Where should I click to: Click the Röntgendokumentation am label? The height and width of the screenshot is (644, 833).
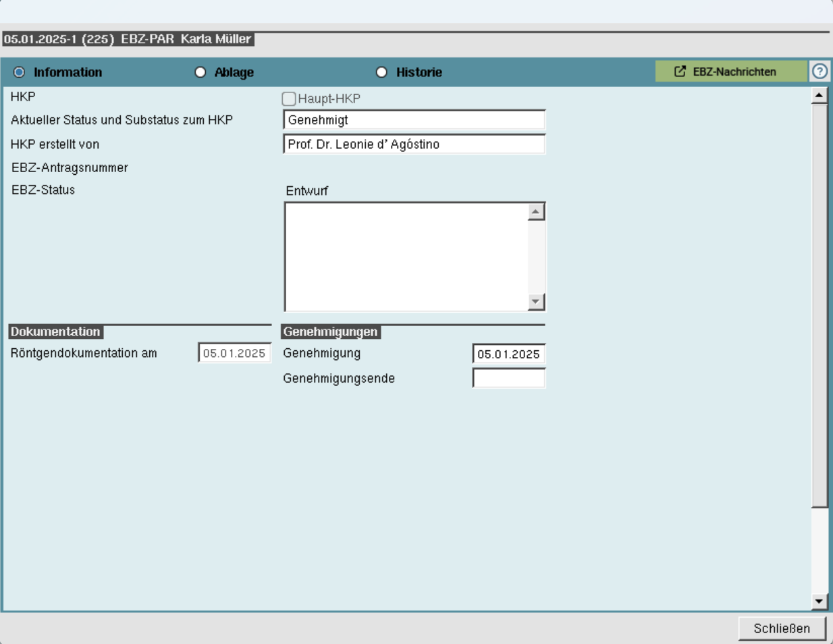coord(84,353)
